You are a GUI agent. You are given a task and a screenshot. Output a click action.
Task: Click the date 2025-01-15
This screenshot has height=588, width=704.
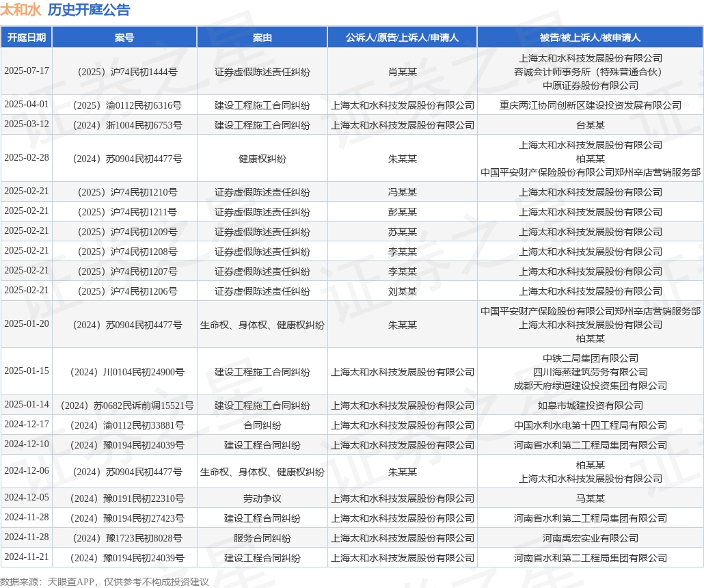pyautogui.click(x=27, y=371)
